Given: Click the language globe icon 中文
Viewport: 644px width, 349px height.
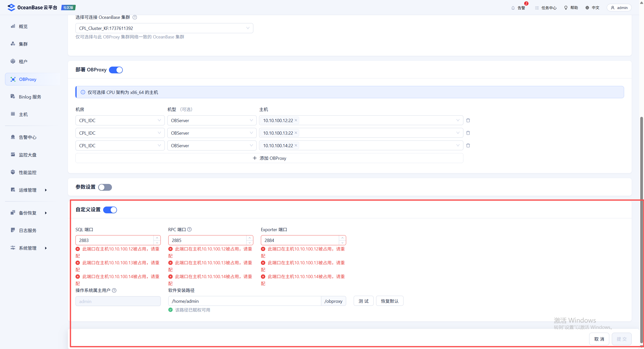Looking at the screenshot, I should 587,8.
